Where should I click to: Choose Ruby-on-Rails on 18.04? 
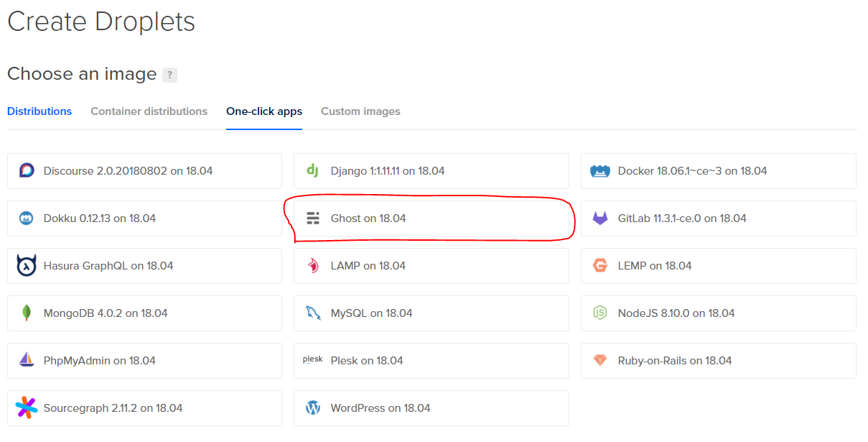coord(718,361)
